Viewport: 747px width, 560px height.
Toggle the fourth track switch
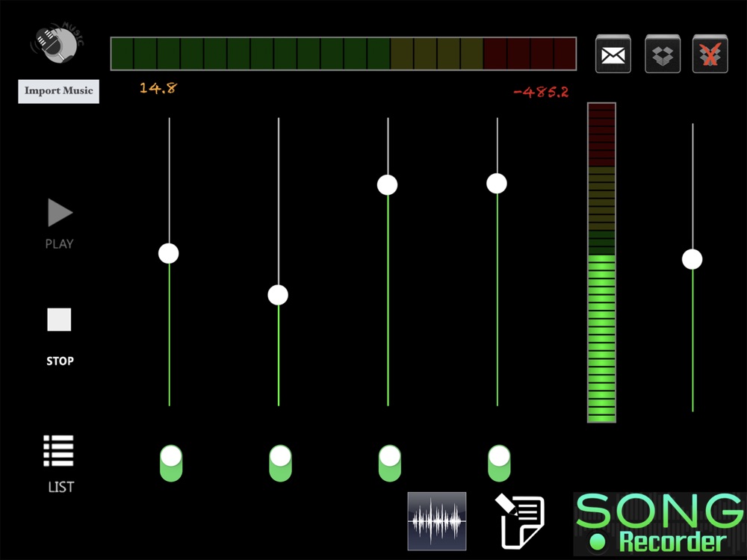(x=499, y=464)
